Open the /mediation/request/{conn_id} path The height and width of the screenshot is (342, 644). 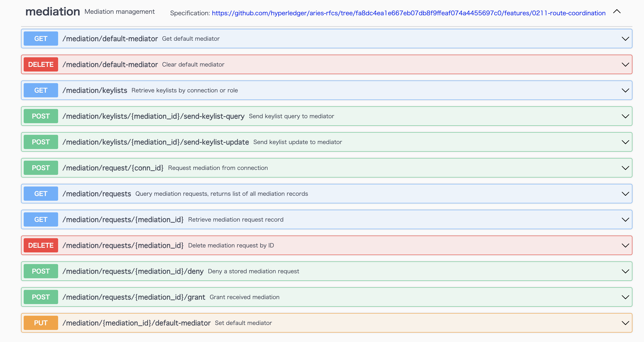(113, 168)
